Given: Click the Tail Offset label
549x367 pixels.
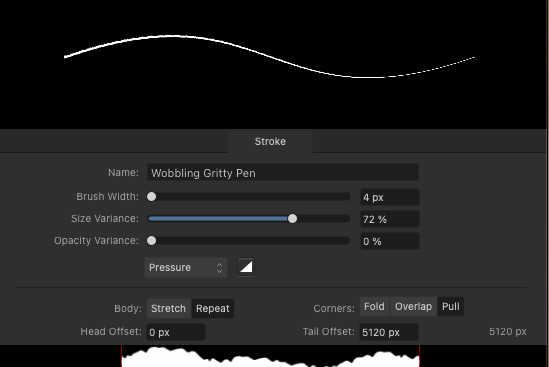Looking at the screenshot, I should tap(329, 332).
